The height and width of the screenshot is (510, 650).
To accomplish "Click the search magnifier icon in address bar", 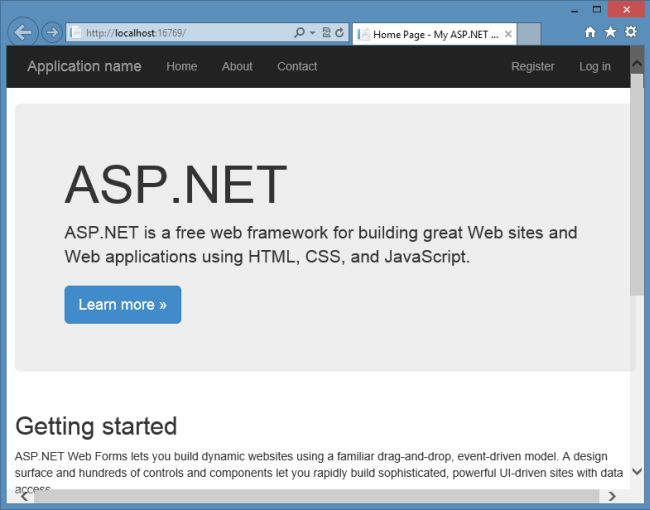I will (299, 32).
